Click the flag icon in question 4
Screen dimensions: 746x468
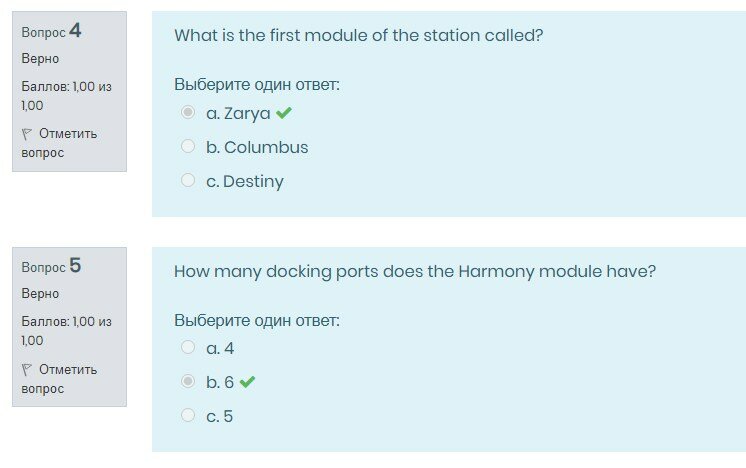[27, 134]
